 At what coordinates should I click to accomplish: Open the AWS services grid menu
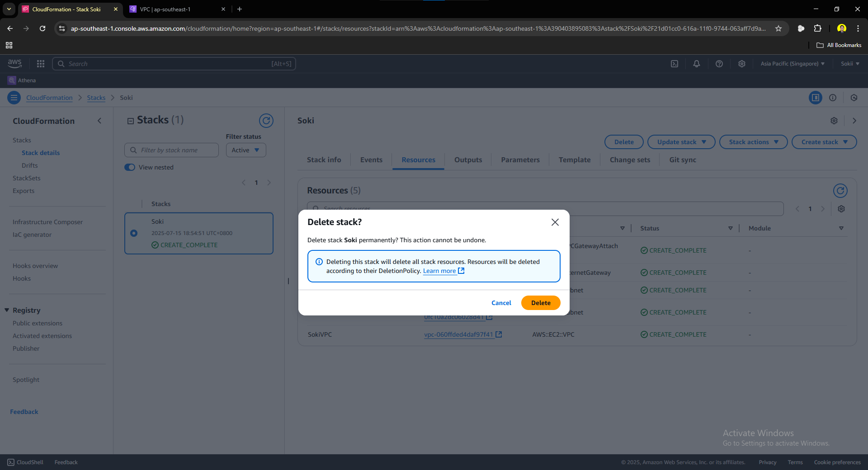(41, 64)
